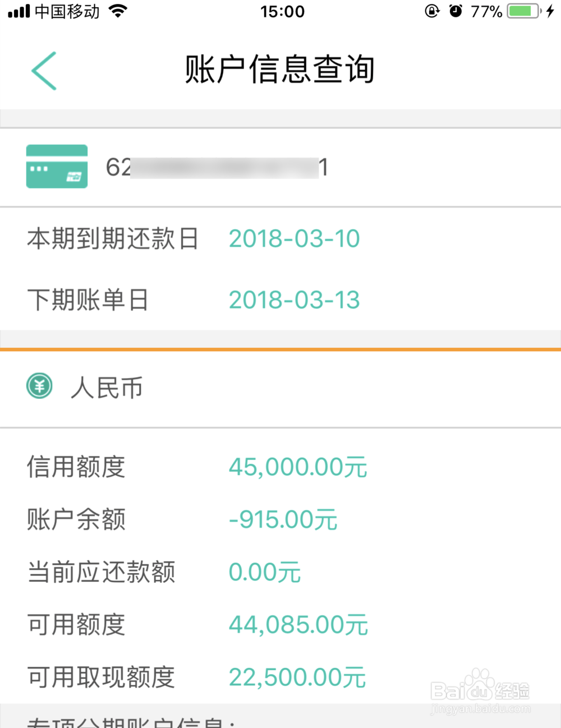Tap the 账户信息查询 page title

click(x=280, y=70)
